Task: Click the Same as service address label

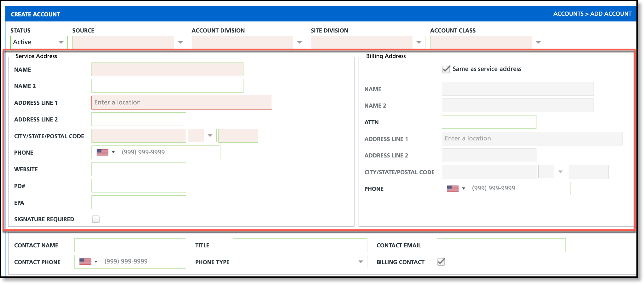Action: [x=487, y=69]
